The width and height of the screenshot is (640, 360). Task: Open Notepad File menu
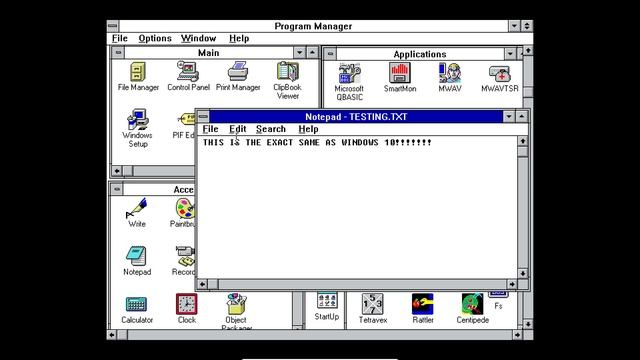[x=210, y=129]
